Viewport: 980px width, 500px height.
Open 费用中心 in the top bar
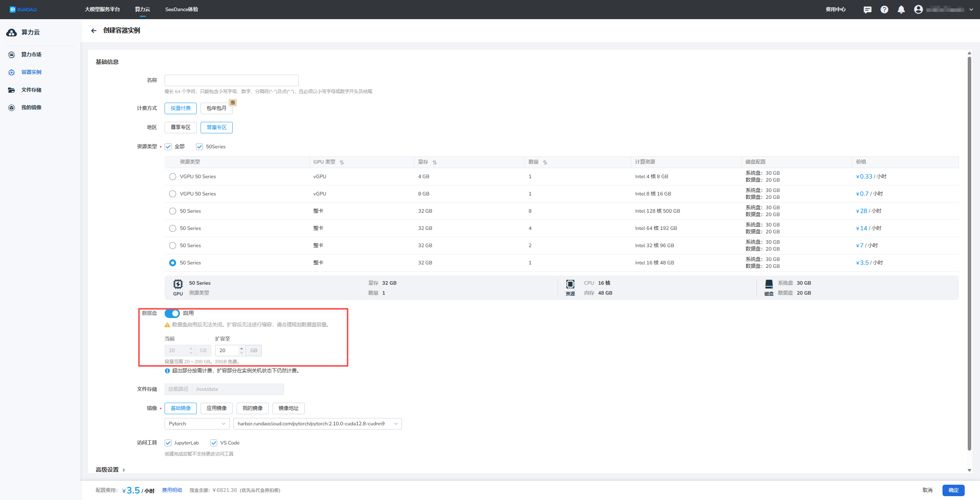pos(836,10)
